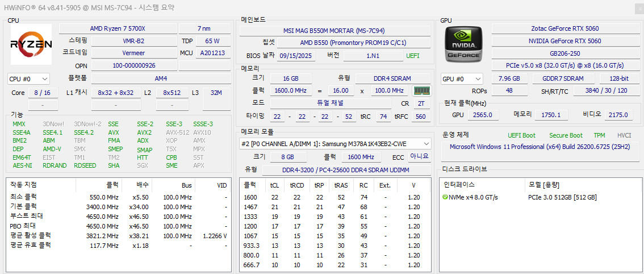This screenshot has width=644, height=274.
Task: Click the DDR4 SDRAM memory type field
Action: 392,78
